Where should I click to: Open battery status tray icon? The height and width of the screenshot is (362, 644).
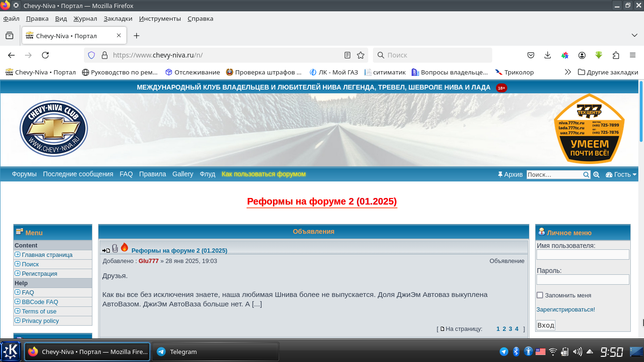pyautogui.click(x=565, y=352)
